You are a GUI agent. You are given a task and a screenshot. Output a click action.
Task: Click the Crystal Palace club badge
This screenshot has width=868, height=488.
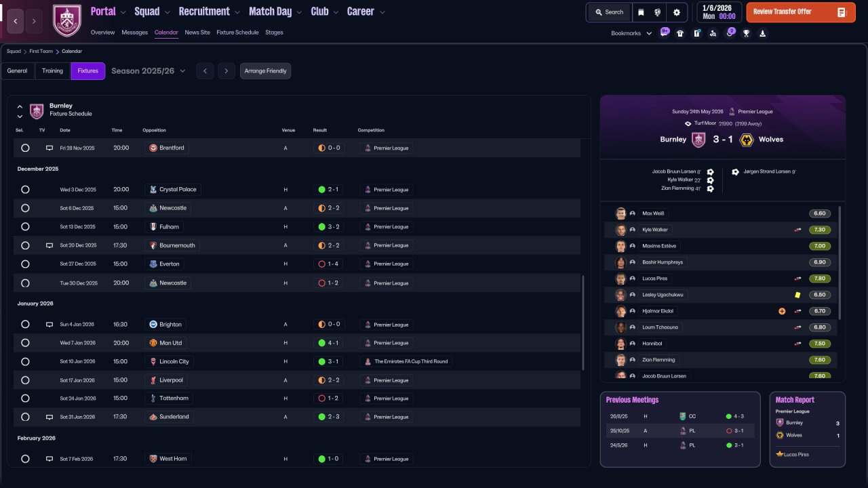(x=153, y=190)
